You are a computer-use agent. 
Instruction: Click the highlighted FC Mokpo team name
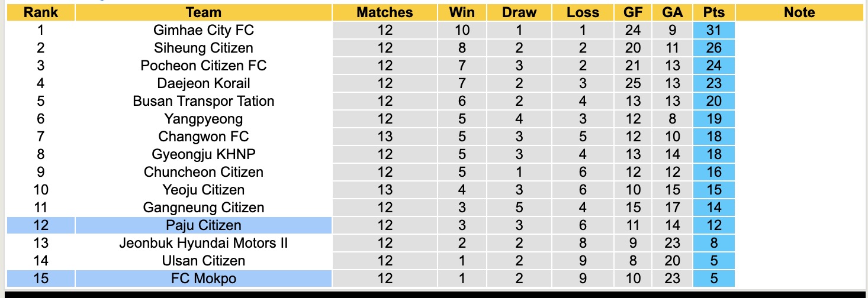tap(203, 278)
